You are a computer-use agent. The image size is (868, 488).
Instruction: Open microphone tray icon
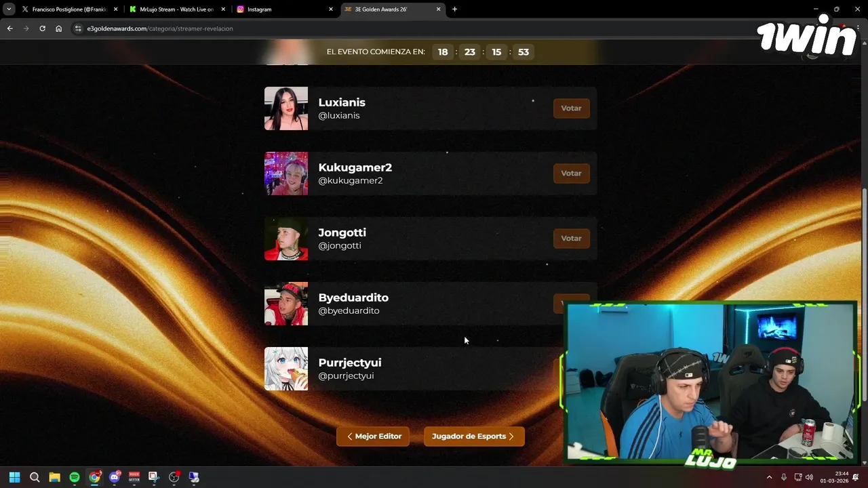click(x=784, y=477)
